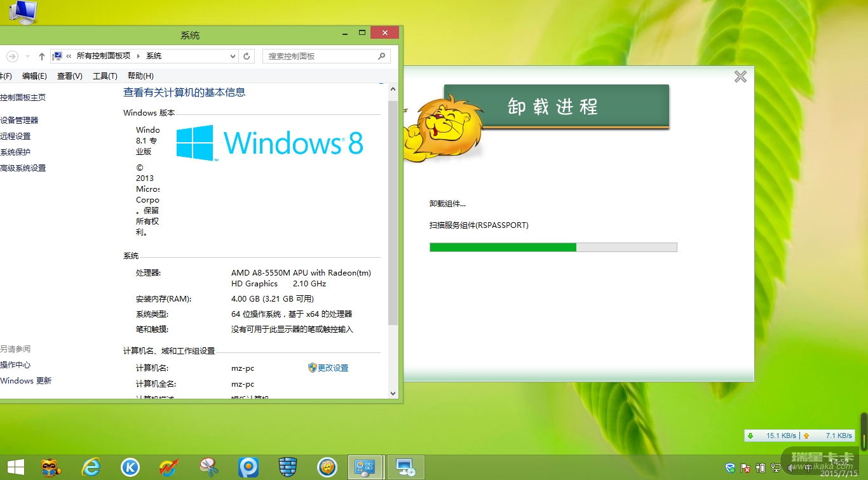
Task: Open the 查看(V) menu
Action: 70,76
